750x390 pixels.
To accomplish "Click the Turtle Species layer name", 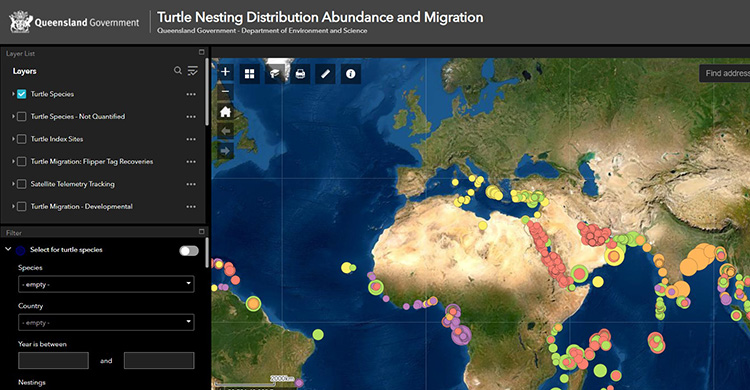I will point(52,94).
